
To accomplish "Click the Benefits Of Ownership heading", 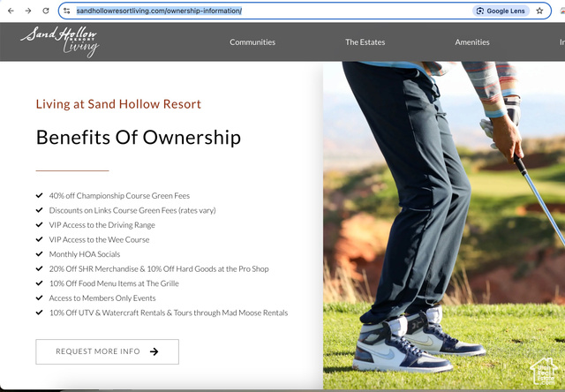I will [139, 138].
